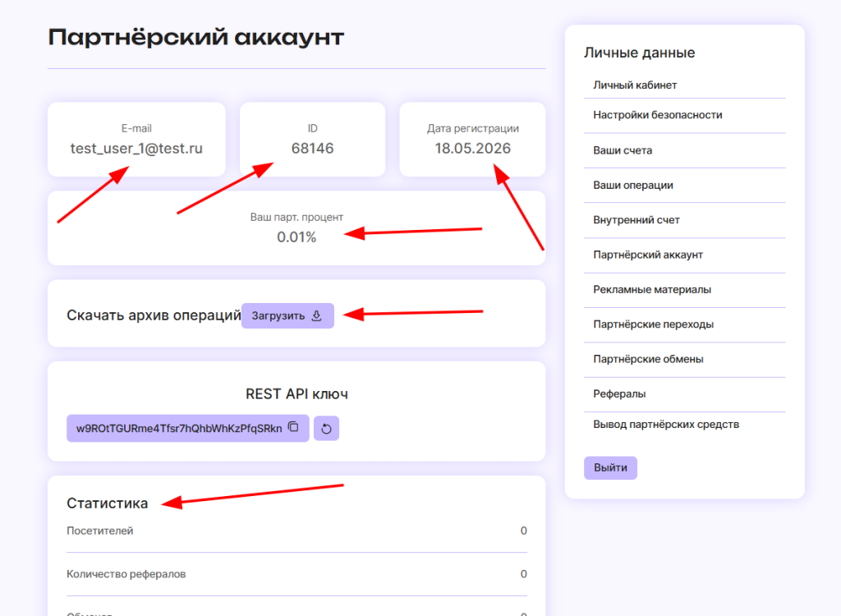Click registration date 18.05.2026

coord(472,149)
